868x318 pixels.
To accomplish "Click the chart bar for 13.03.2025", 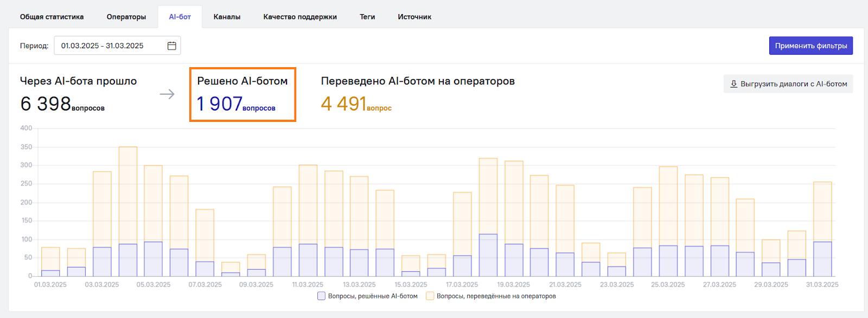I will pyautogui.click(x=359, y=226).
